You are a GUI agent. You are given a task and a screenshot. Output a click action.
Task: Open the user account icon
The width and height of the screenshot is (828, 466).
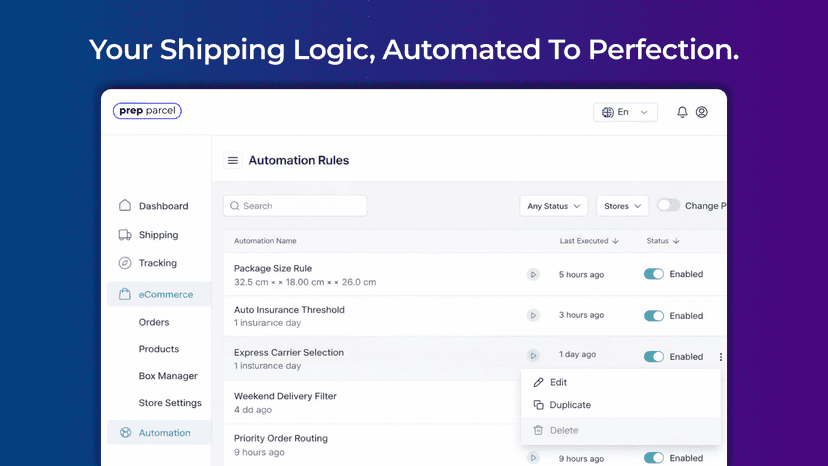(702, 112)
